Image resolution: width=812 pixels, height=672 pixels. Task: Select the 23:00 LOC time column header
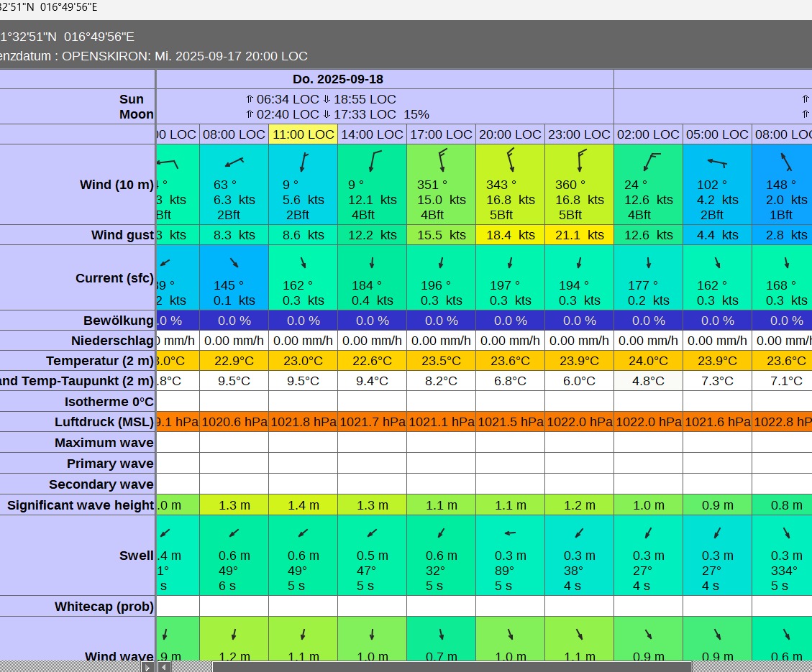coord(579,134)
